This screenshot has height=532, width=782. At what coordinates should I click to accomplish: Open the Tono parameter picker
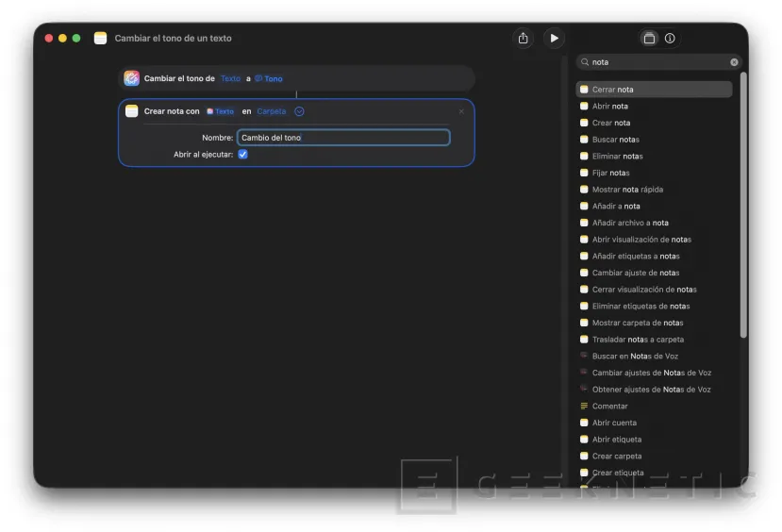tap(269, 79)
